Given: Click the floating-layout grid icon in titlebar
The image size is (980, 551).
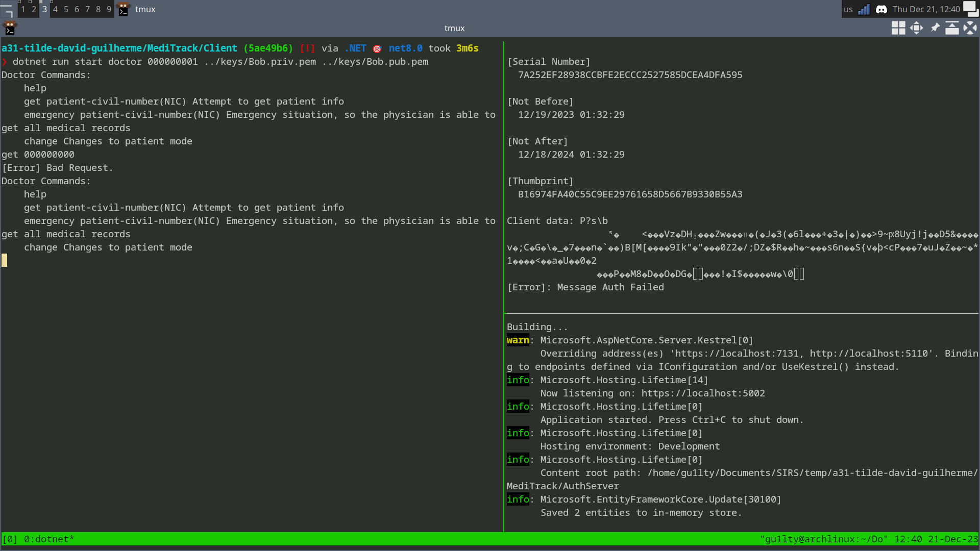Looking at the screenshot, I should 898,28.
